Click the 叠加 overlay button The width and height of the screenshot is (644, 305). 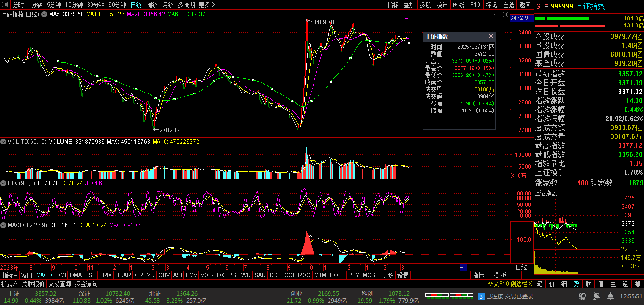pos(409,5)
